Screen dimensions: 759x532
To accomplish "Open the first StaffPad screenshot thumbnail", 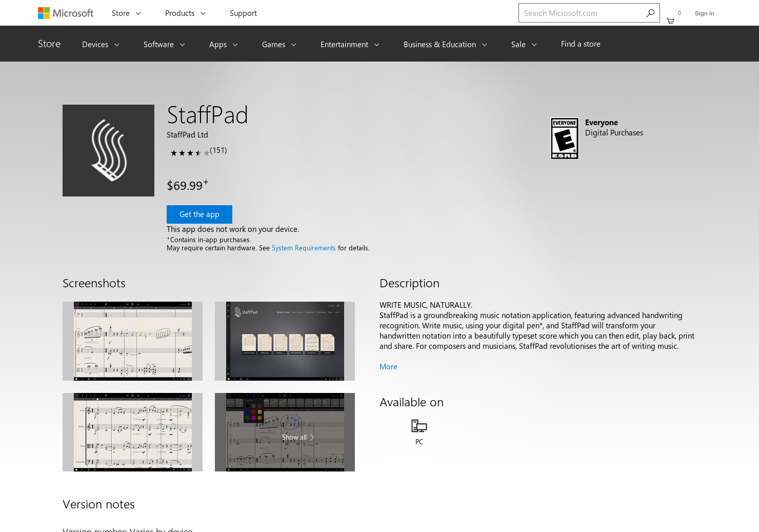I will click(132, 341).
